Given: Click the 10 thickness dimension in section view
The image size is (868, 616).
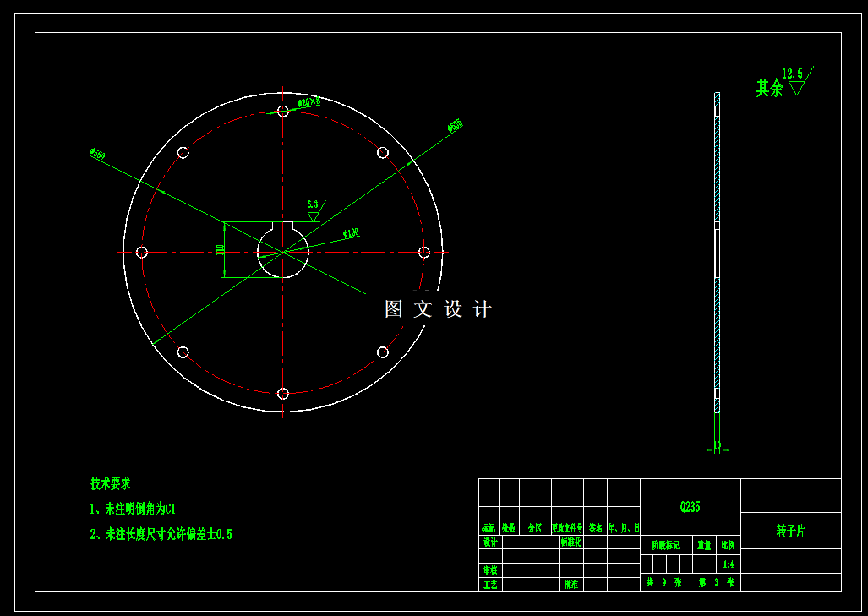Looking at the screenshot, I should click(x=717, y=445).
